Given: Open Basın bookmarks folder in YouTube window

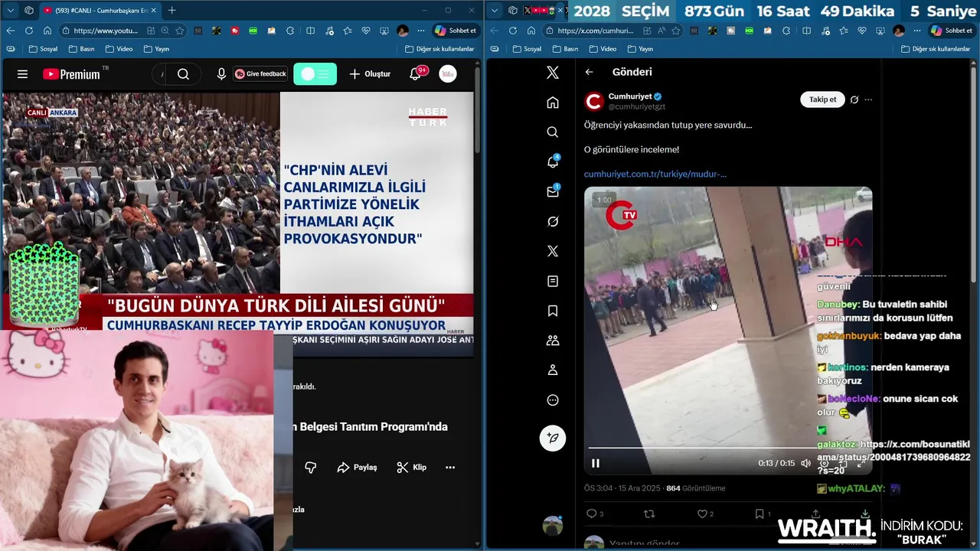Looking at the screenshot, I should click(x=81, y=49).
